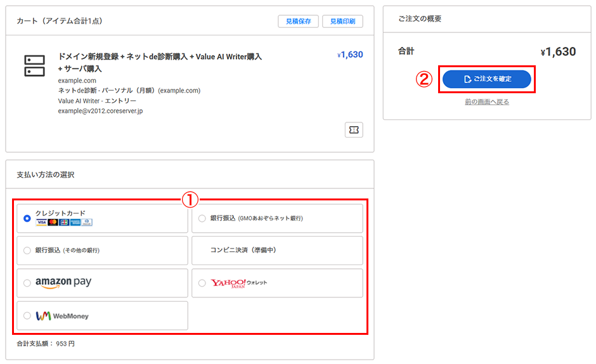The width and height of the screenshot is (596, 364).
Task: Confirm order with ご注文を確定 button
Action: [x=486, y=79]
